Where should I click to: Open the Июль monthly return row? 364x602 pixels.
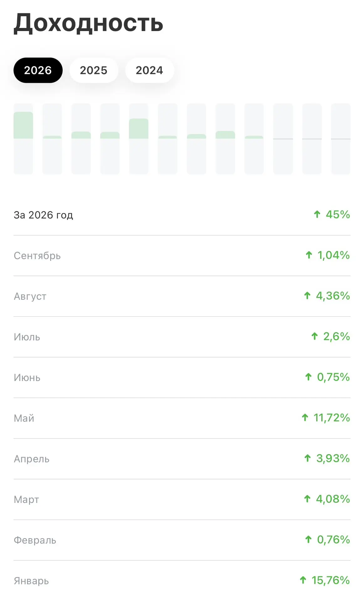point(182,337)
